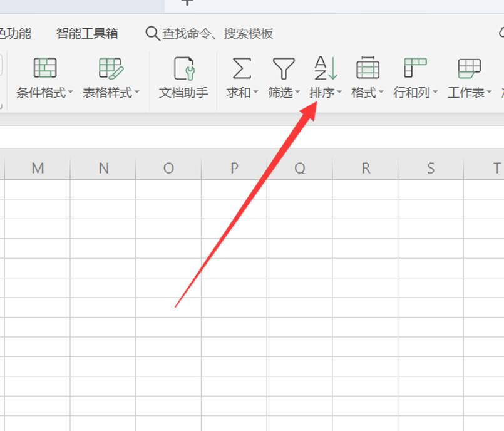This screenshot has height=431, width=504.
Task: Switch to the 智能工具箱 tab
Action: pos(87,33)
